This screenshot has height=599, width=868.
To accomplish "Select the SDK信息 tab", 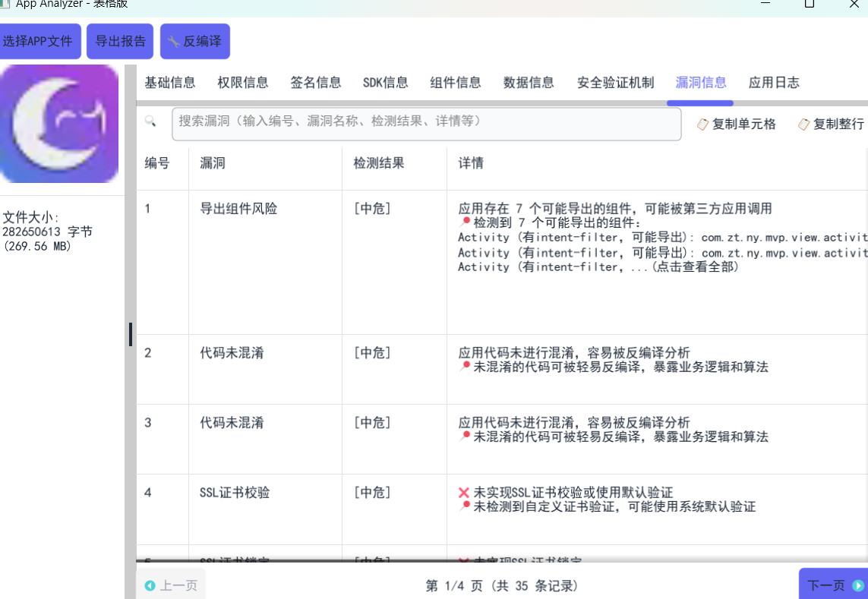I will pos(385,83).
